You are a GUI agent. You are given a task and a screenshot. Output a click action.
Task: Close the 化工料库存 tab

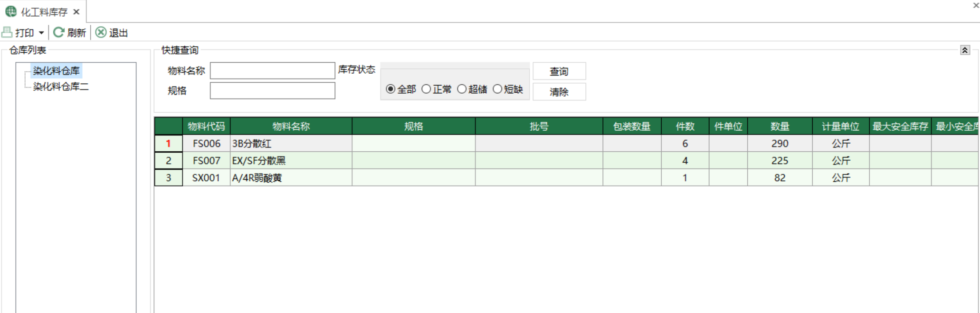click(76, 12)
